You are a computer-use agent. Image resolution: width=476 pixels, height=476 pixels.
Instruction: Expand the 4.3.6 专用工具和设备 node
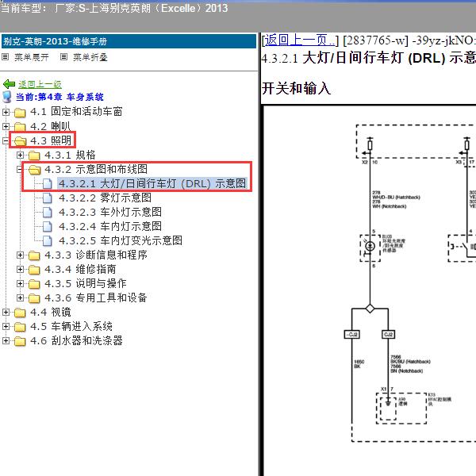(20, 297)
